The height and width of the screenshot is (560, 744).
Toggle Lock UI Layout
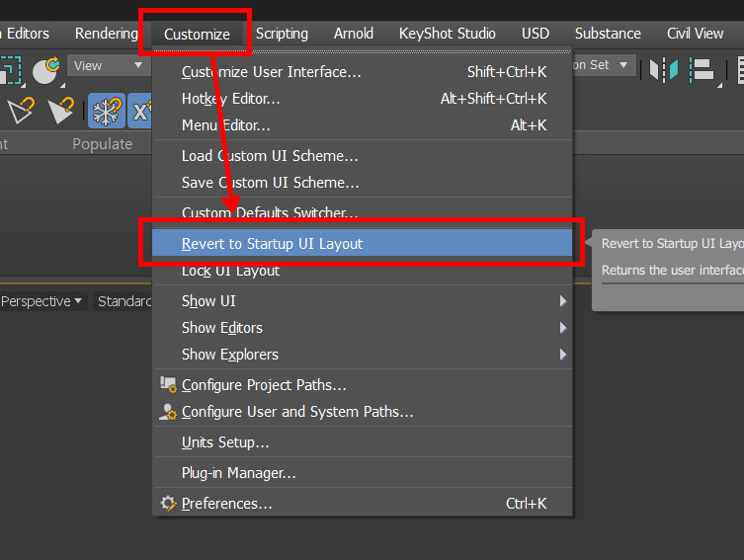pos(363,271)
